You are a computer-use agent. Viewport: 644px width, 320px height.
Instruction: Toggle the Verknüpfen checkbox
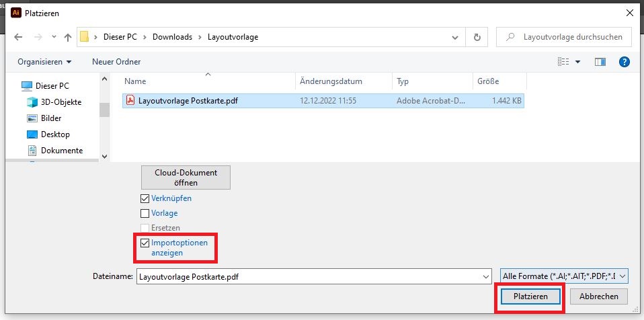tap(145, 199)
